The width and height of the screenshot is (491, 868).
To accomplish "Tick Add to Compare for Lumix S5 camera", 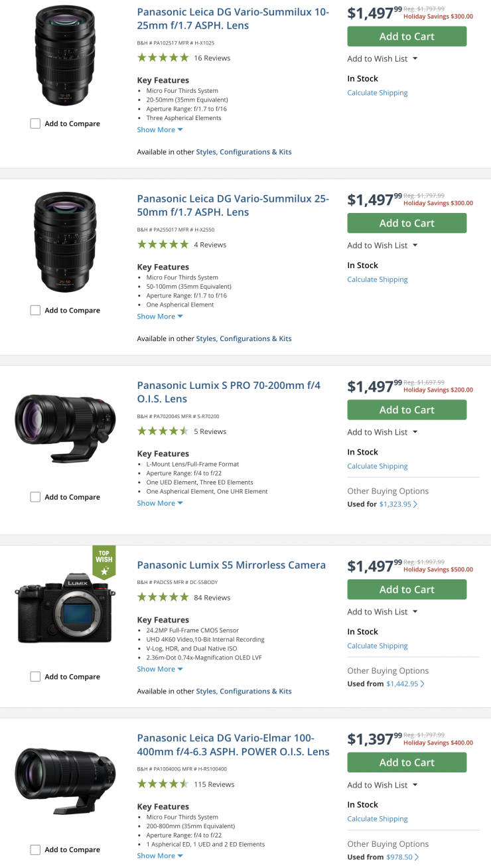I will 35,677.
